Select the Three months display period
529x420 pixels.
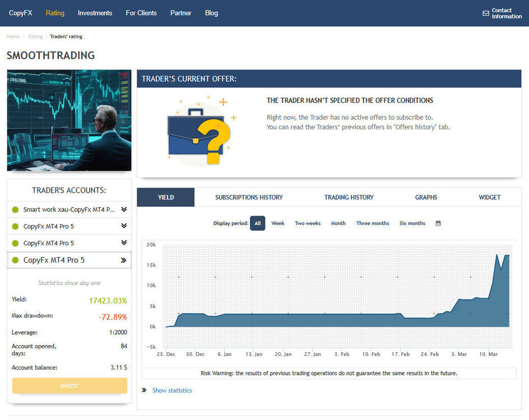pyautogui.click(x=373, y=223)
